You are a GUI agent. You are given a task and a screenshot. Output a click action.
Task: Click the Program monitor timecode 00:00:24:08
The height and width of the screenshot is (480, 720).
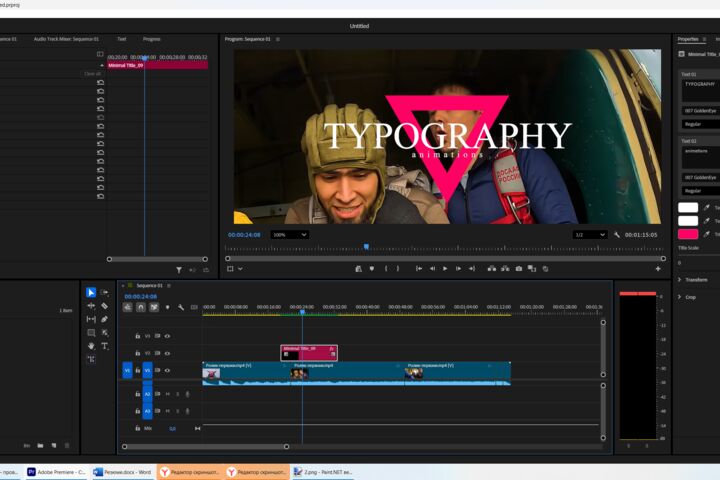244,235
